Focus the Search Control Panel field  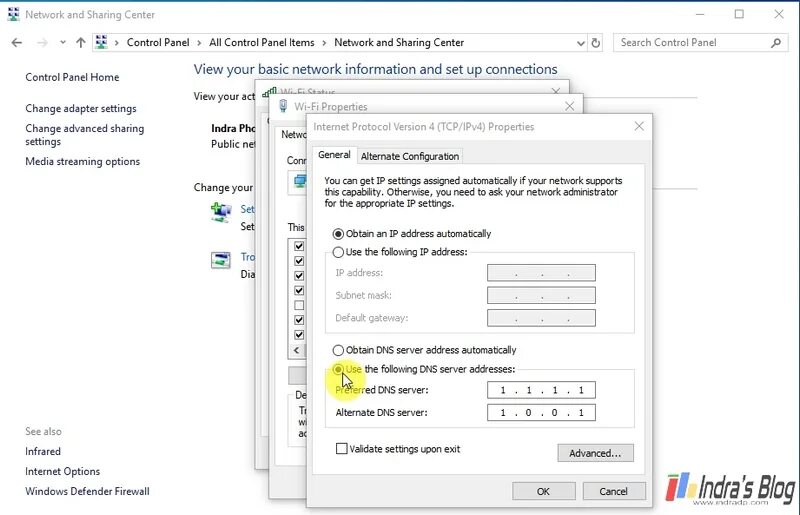pos(701,43)
